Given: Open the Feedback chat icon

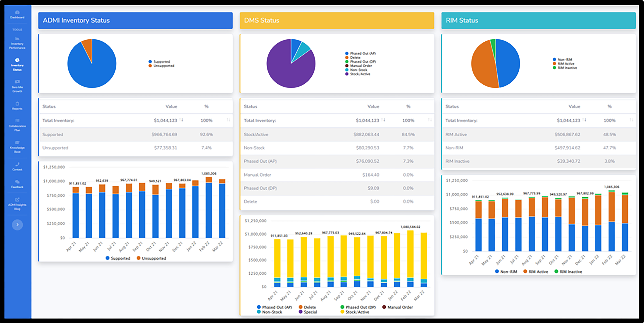Looking at the screenshot, I should click(x=17, y=182).
